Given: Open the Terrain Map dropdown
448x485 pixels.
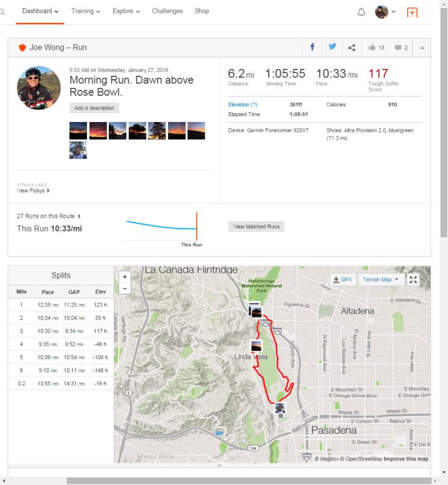Looking at the screenshot, I should [x=380, y=280].
